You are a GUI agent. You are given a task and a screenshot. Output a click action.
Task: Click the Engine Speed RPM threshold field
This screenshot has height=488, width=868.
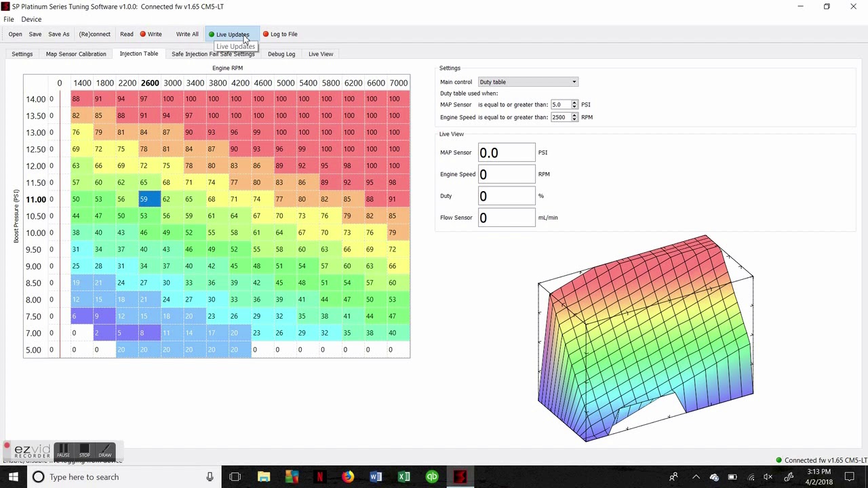click(560, 117)
